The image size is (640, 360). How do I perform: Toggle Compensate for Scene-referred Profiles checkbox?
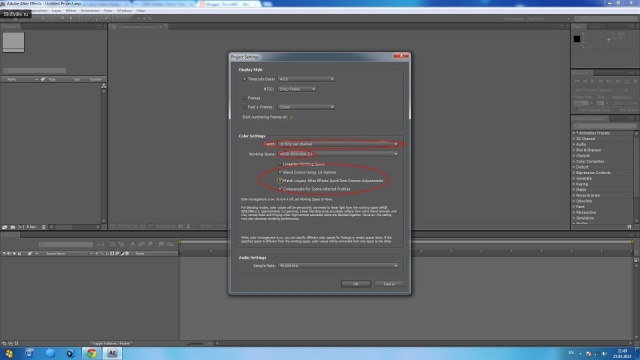click(x=280, y=189)
